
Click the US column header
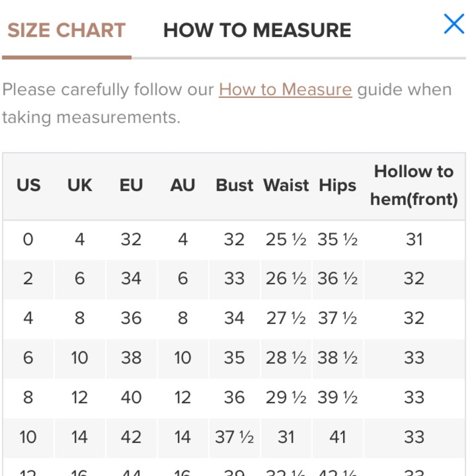point(28,185)
